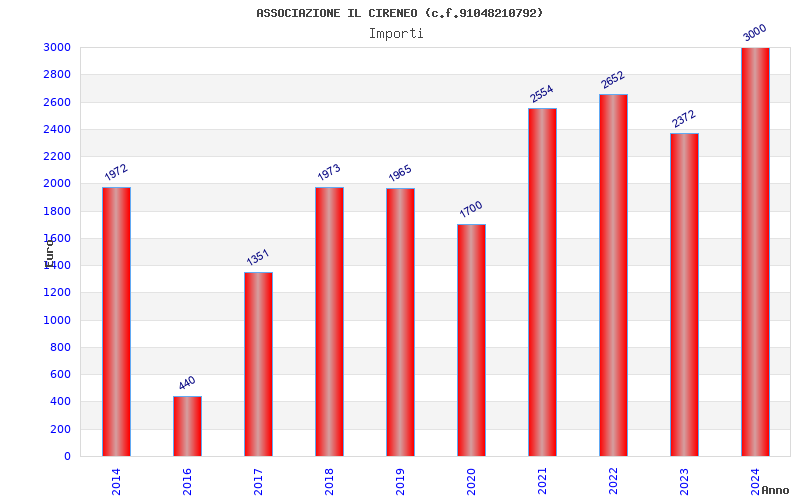Click the Anno x-axis title
Screen dimensions: 800x500
pyautogui.click(x=775, y=490)
